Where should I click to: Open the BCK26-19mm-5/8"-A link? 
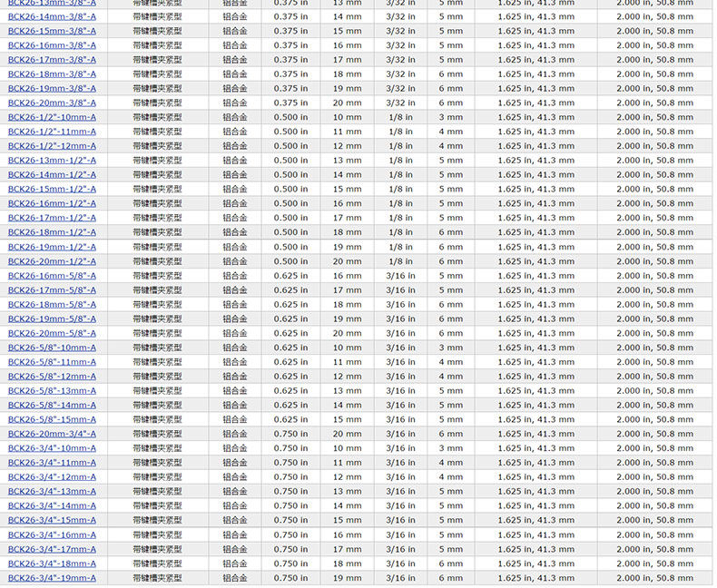pyautogui.click(x=52, y=319)
